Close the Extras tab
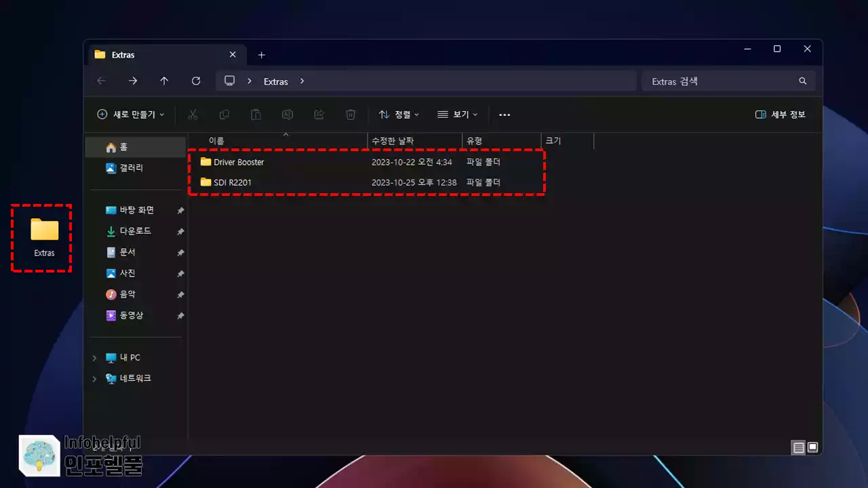Image resolution: width=868 pixels, height=488 pixels. (x=233, y=54)
